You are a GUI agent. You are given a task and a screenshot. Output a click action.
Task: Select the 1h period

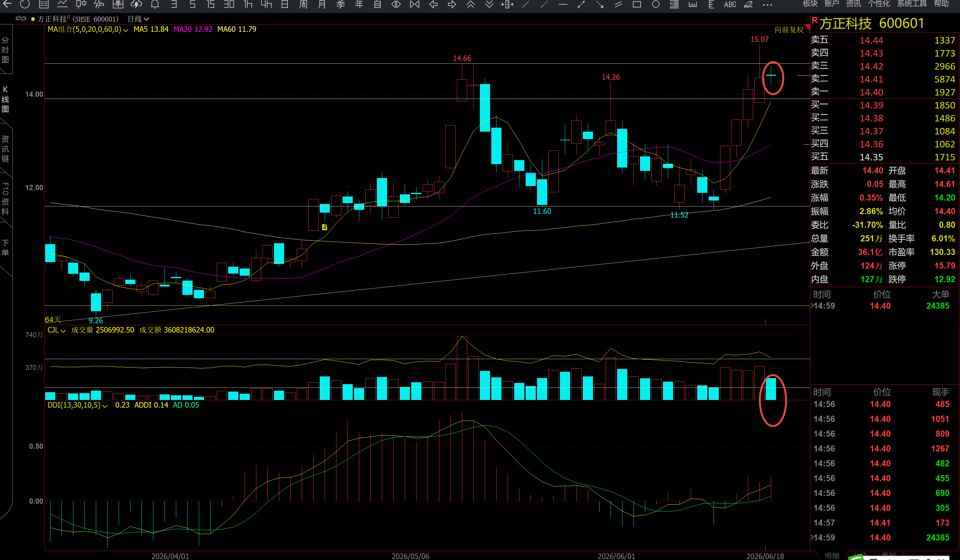[248, 4]
